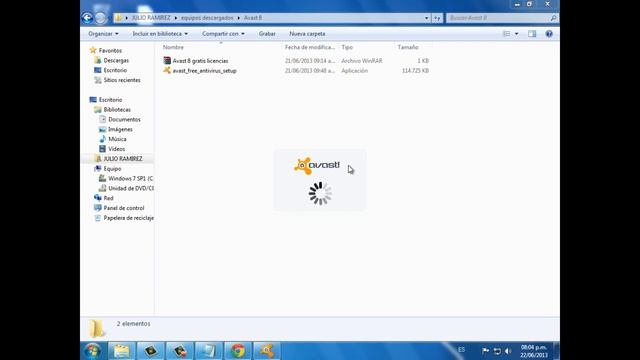Change the view with the view icon
Screen dimensions: 640x360
[x=507, y=34]
